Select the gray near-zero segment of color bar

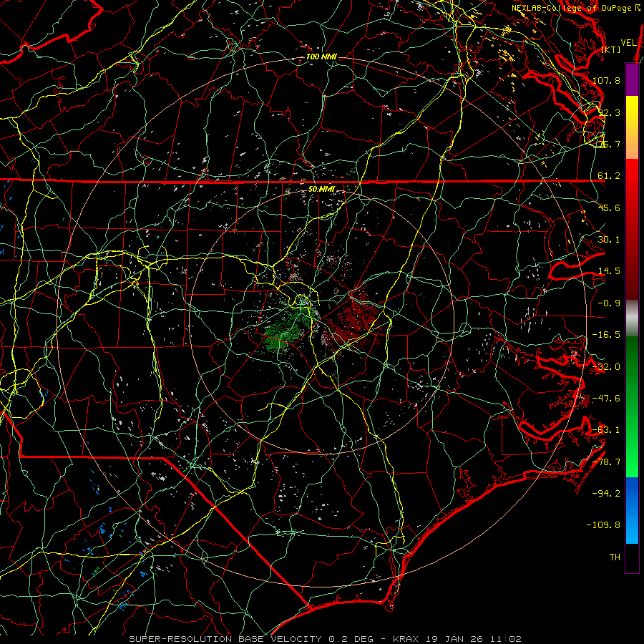click(x=632, y=318)
